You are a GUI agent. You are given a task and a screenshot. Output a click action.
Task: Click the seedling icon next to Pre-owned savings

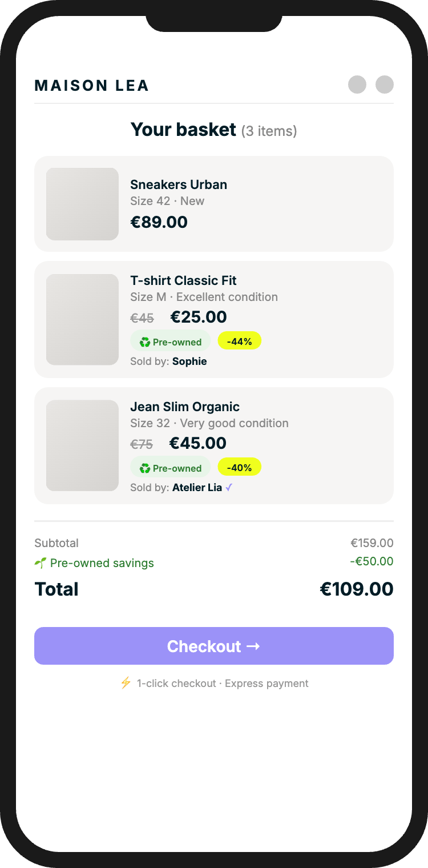(40, 563)
